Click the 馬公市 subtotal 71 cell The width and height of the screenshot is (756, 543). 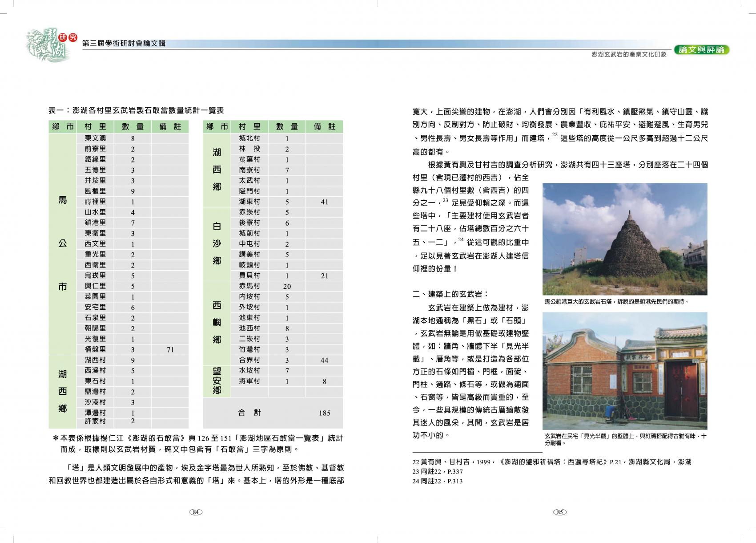click(x=170, y=350)
